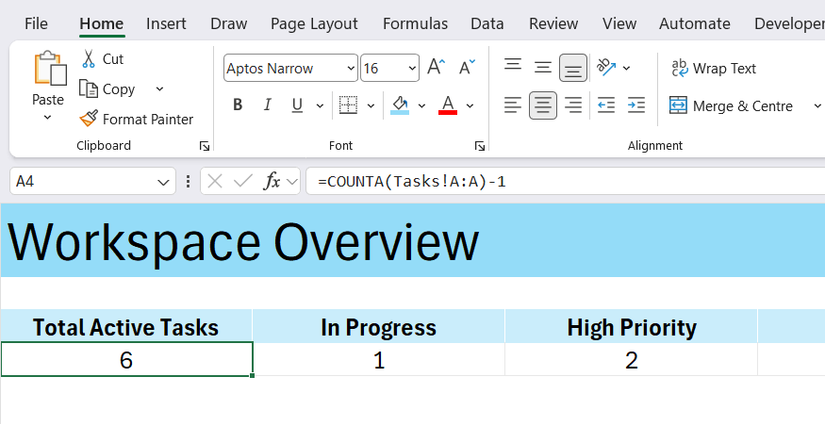
Task: Open the font size 16 dropdown
Action: (412, 68)
